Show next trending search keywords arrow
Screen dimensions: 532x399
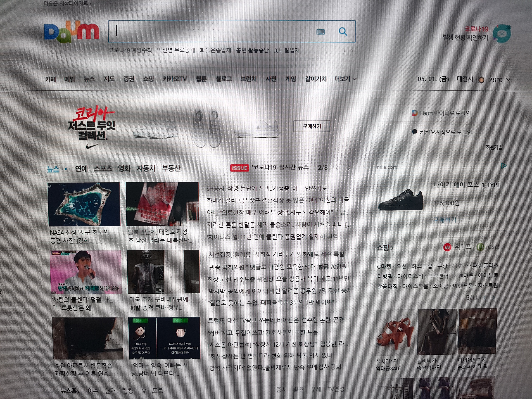pos(352,51)
